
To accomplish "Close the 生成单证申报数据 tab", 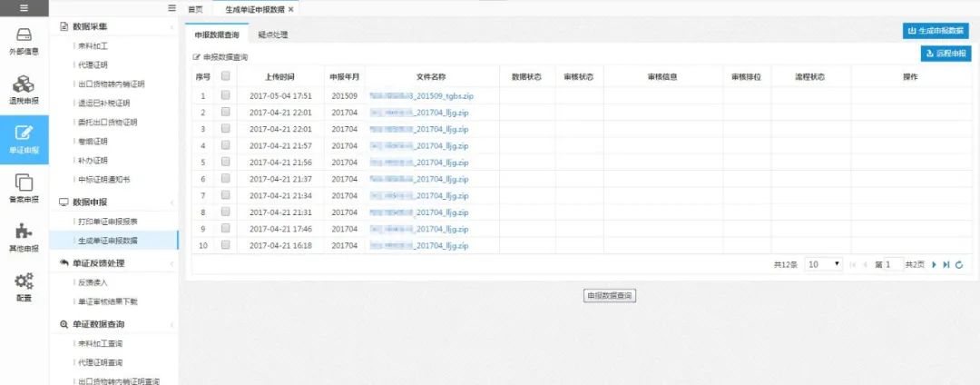I will pos(290,9).
